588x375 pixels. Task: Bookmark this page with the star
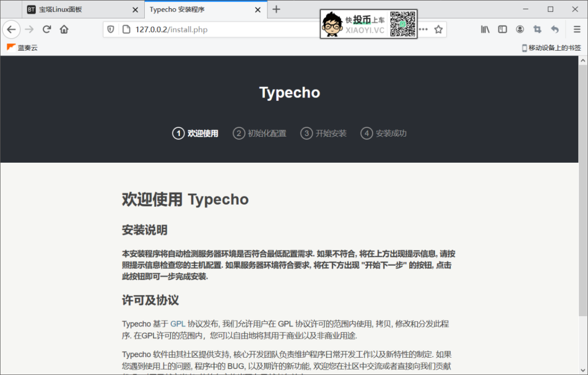tap(438, 29)
